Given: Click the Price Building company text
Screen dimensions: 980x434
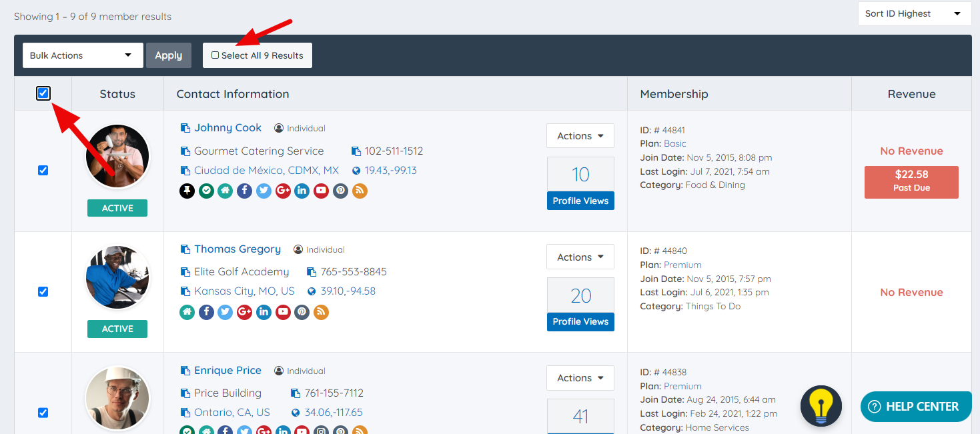Looking at the screenshot, I should (227, 393).
